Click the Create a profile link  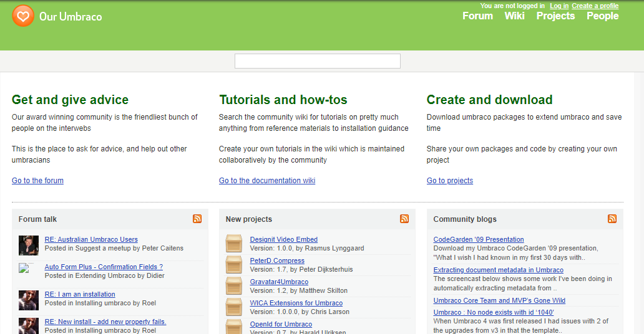[595, 6]
